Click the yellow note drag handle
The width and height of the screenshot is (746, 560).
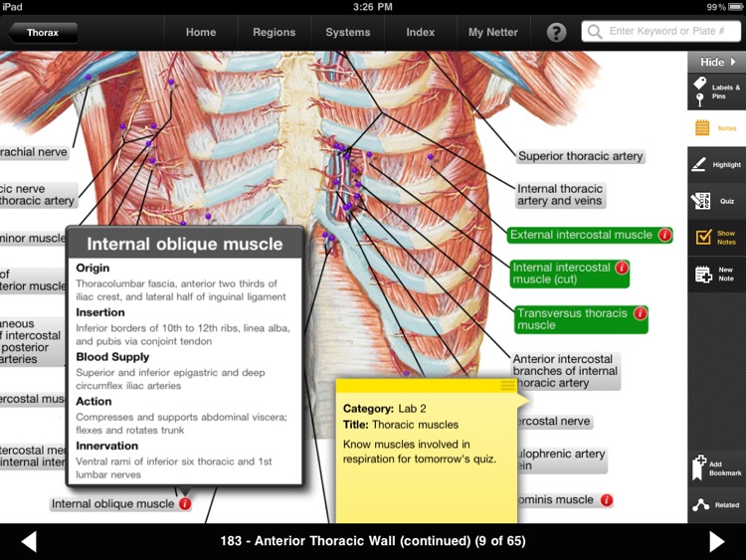[x=507, y=385]
